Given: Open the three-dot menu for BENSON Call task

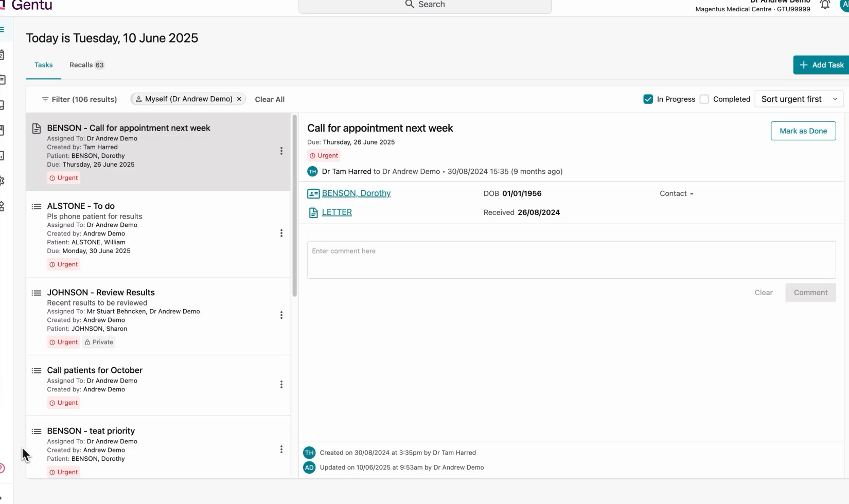Looking at the screenshot, I should coord(281,151).
